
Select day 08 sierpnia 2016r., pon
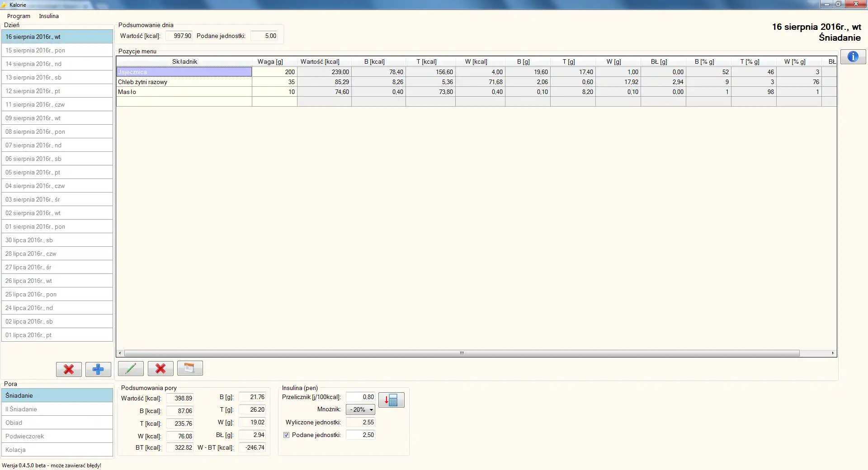point(57,132)
